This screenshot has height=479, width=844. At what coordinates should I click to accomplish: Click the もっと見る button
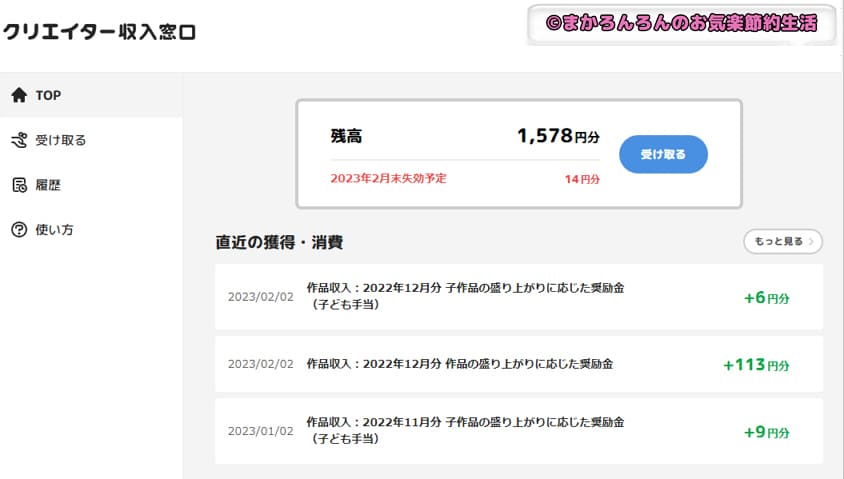click(x=783, y=241)
